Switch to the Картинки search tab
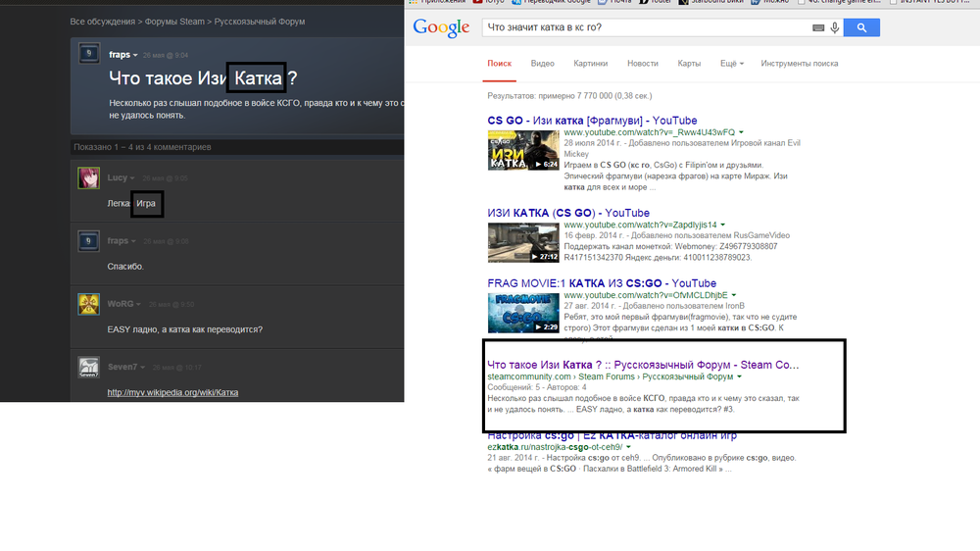This screenshot has height=551, width=980. coord(591,64)
